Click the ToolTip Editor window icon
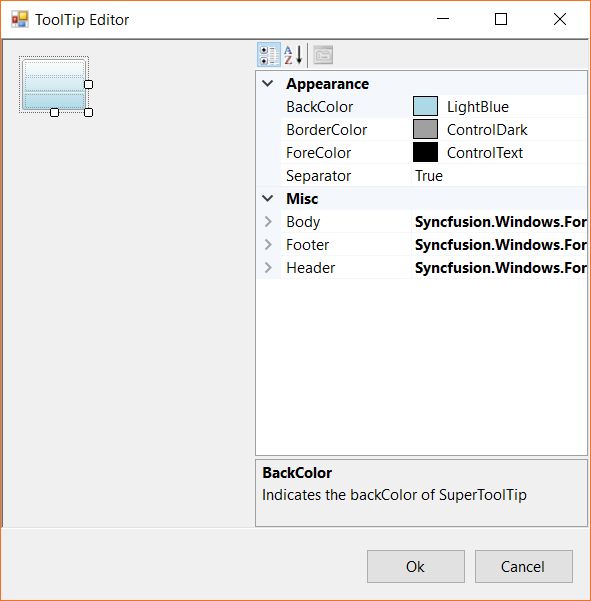591x601 pixels. [x=20, y=20]
